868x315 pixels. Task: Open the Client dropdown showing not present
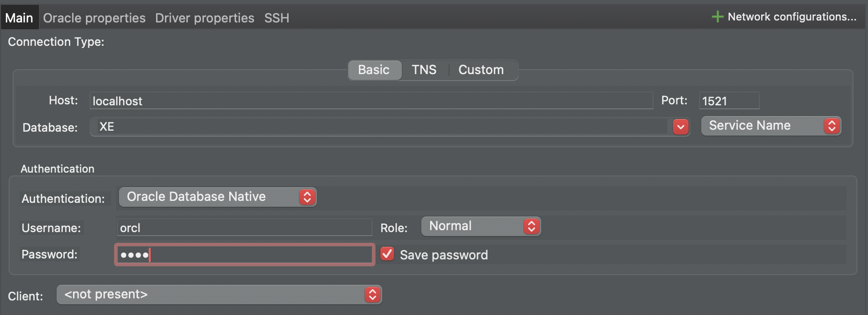[219, 295]
